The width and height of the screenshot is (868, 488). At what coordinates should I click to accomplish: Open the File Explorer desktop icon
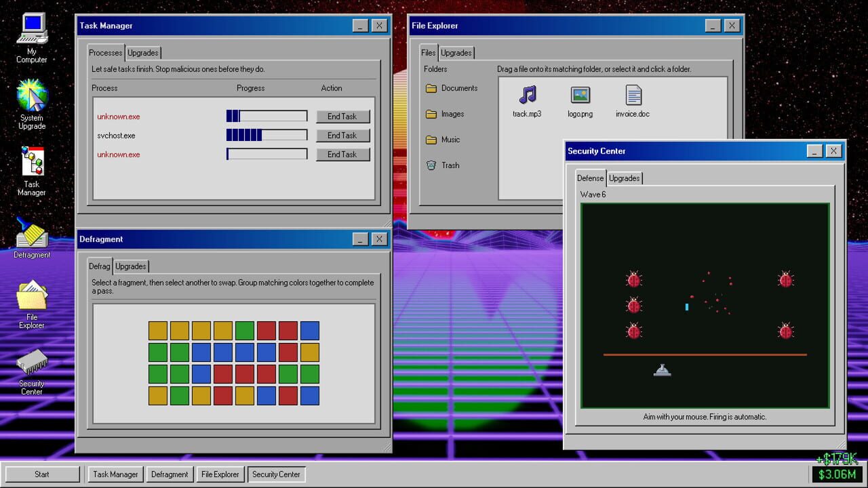(x=32, y=304)
